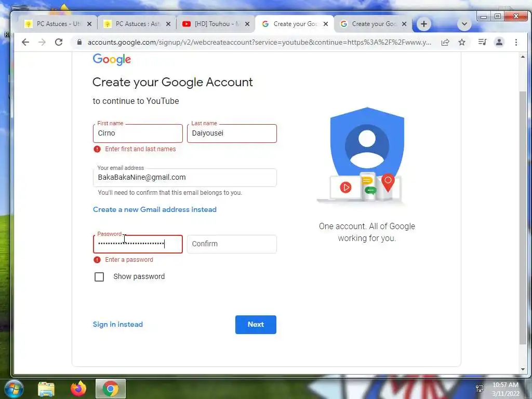Click the Last name field containing Daiyousei
532x399 pixels.
[x=232, y=134]
